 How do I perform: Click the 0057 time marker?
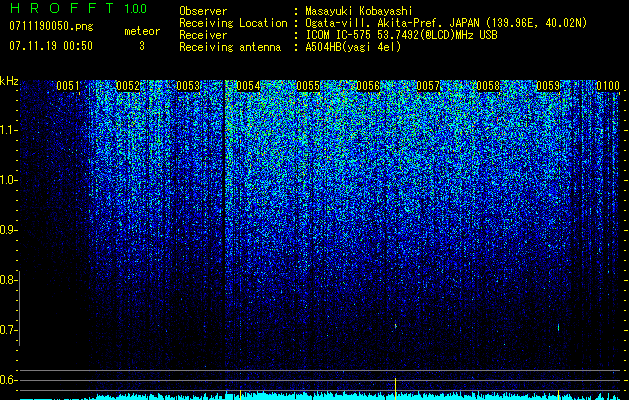[x=428, y=86]
